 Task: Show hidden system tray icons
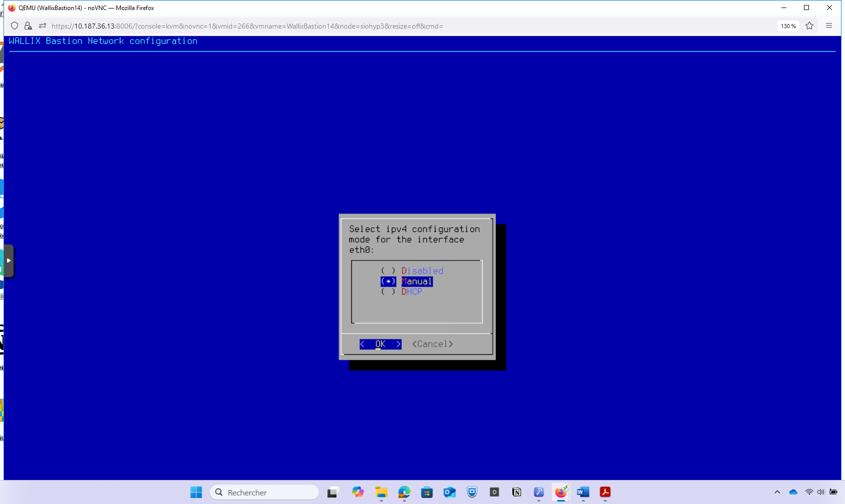tap(777, 492)
